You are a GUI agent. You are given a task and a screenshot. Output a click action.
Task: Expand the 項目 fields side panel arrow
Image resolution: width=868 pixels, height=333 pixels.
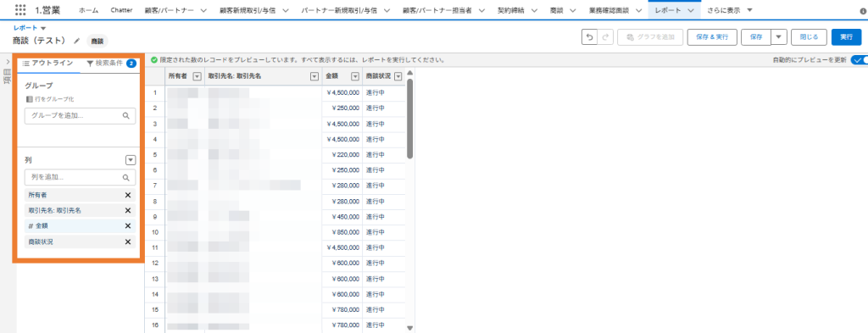8,62
